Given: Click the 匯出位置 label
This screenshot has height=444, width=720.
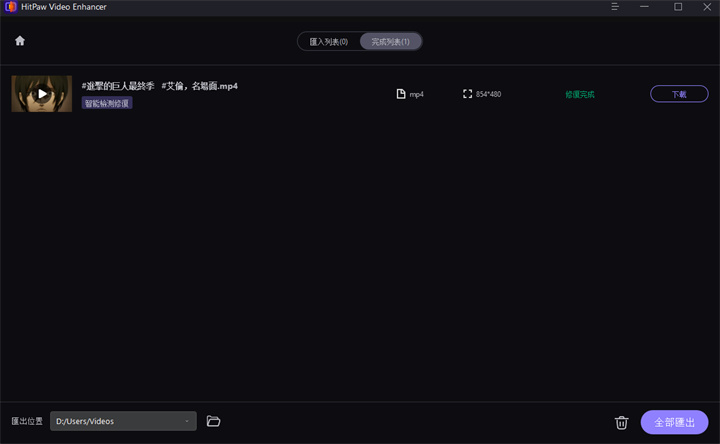Looking at the screenshot, I should tap(27, 421).
